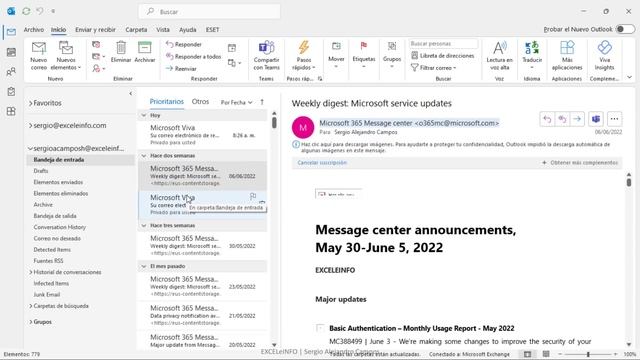The image size is (640, 360).
Task: Open Etiquetas flag menu
Action: point(364,54)
